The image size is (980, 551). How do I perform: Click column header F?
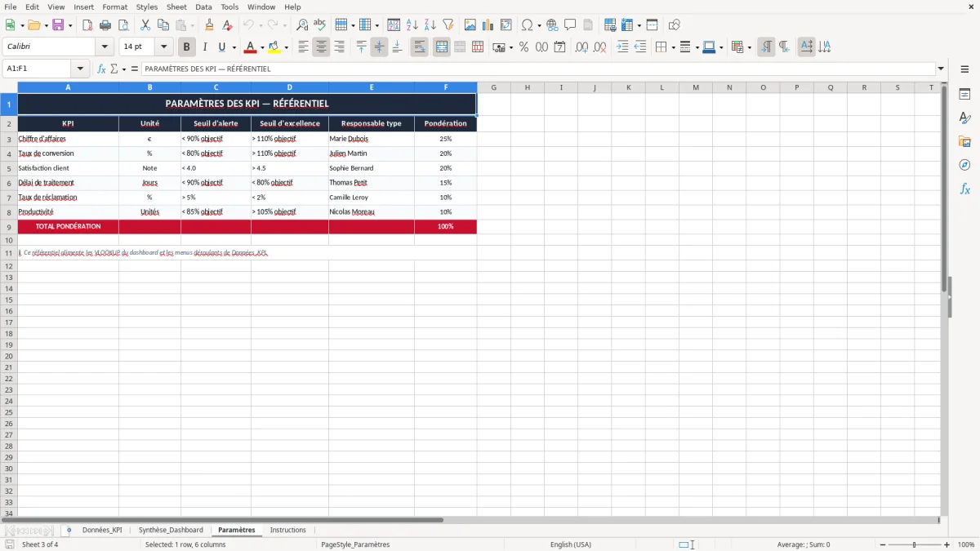click(446, 87)
